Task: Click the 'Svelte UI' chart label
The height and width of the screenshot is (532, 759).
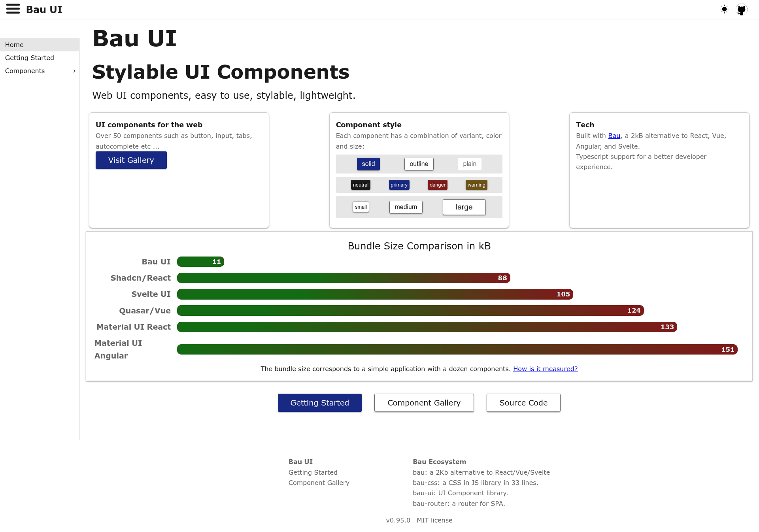Action: tap(151, 294)
